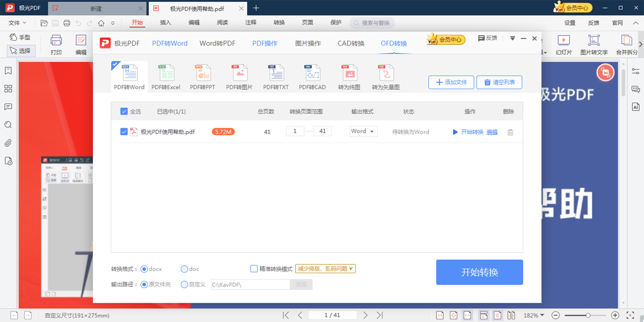
Task: Open the 注释 ribbon tab
Action: 251,23
